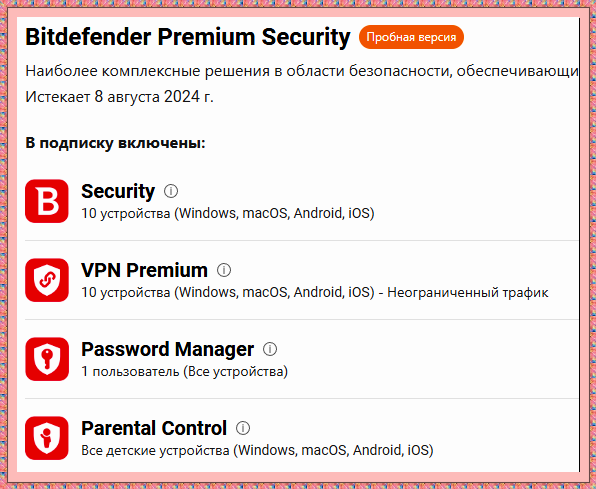
Task: Select the Security product heading
Action: click(x=118, y=191)
